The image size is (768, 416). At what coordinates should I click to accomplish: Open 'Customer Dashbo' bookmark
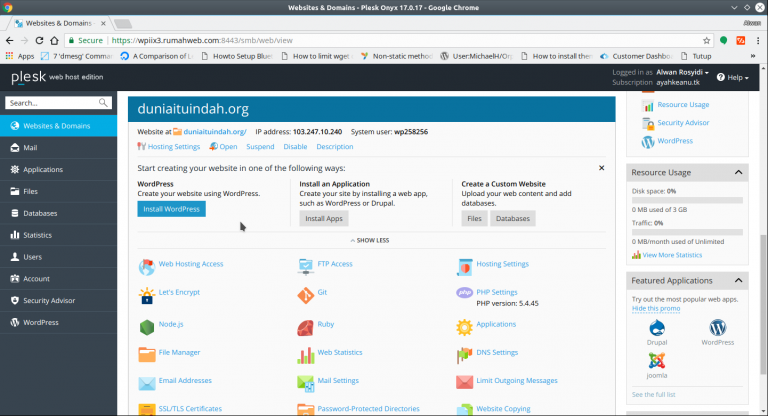[637, 56]
